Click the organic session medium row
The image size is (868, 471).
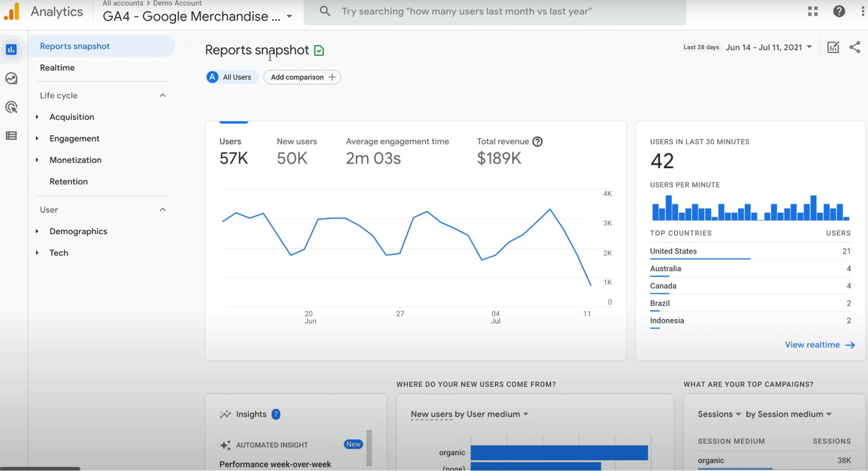point(774,461)
